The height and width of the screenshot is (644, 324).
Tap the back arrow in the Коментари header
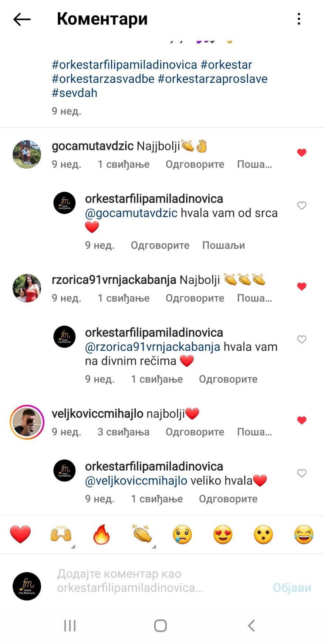coord(22,19)
